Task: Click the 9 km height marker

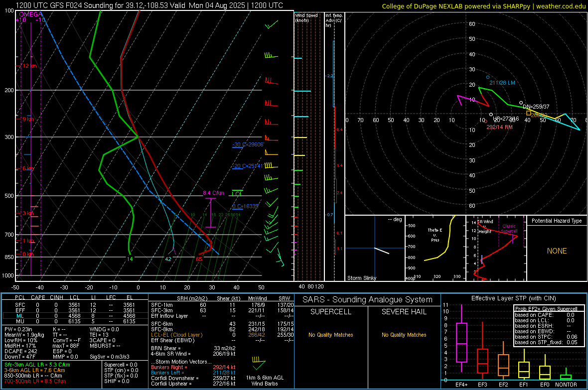Action: pyautogui.click(x=28, y=119)
